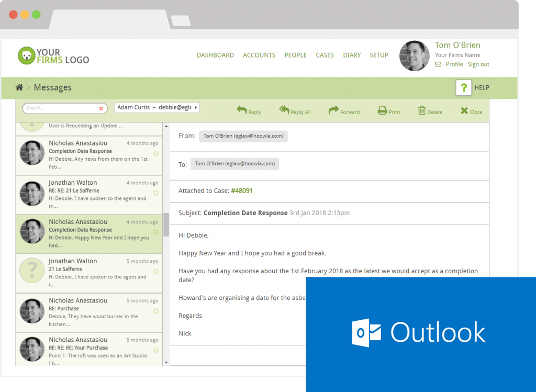Toggle read circle on RE: Purchase message
The image size is (536, 392).
(x=155, y=311)
